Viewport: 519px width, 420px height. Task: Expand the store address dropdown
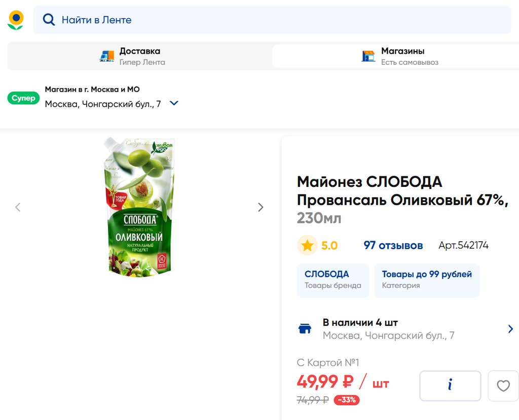pos(174,103)
